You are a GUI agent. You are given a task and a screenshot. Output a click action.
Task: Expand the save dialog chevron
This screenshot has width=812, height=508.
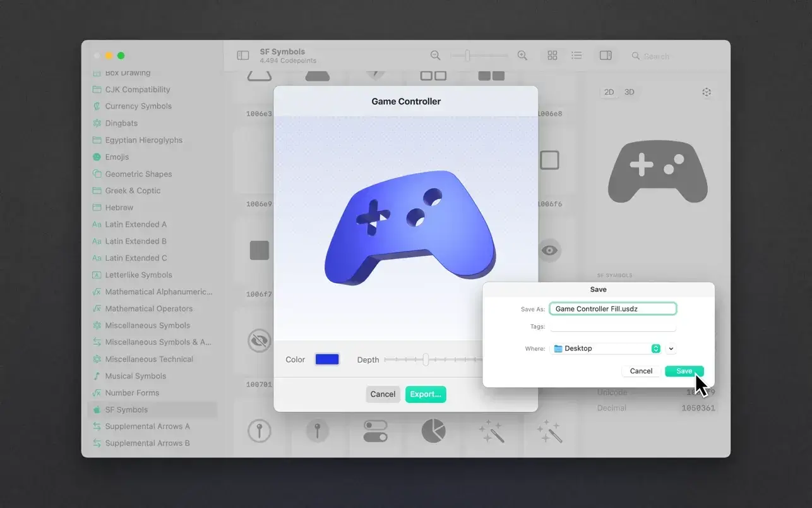click(671, 349)
